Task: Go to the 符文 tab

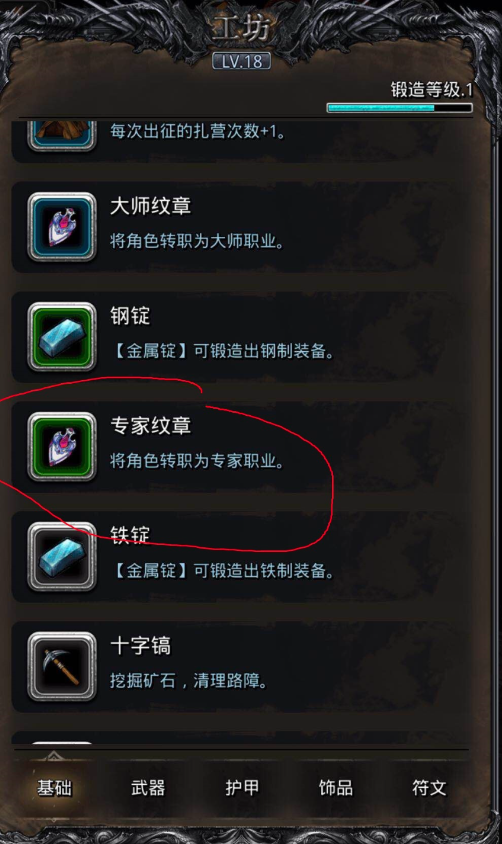Action: [429, 788]
